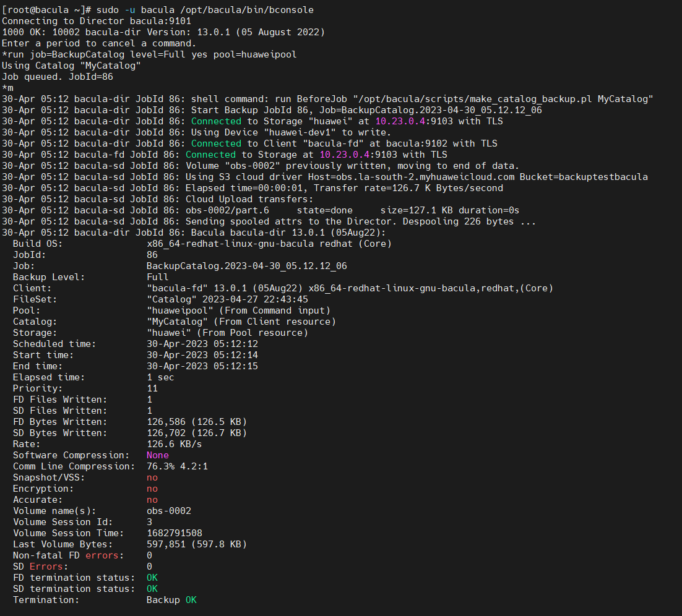This screenshot has width=682, height=616.
Task: Click the Comm Line Compression ratio value
Action: [x=177, y=466]
